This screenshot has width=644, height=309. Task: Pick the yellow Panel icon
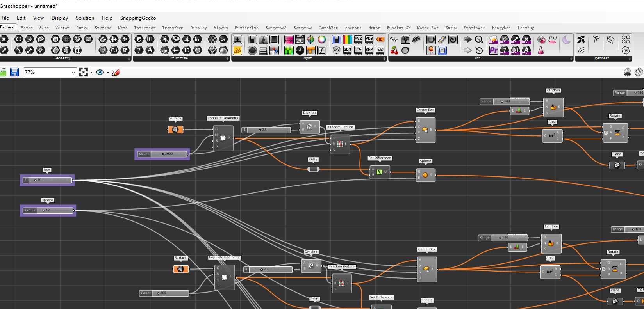tap(237, 50)
